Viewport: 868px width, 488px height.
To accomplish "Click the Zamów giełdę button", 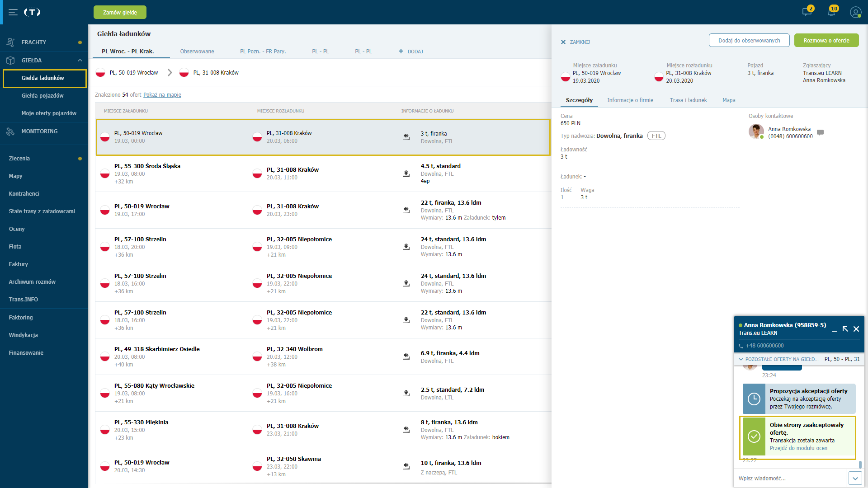I will (x=120, y=12).
